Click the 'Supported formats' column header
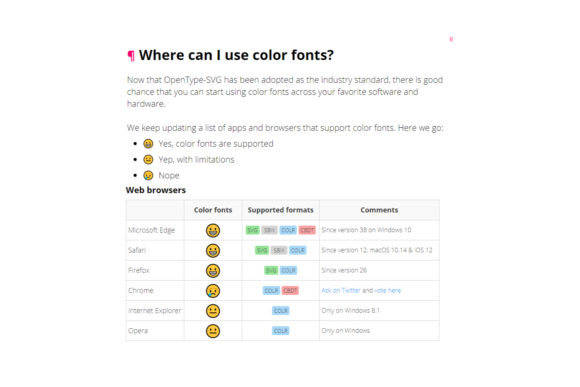The image size is (580, 387). point(280,210)
